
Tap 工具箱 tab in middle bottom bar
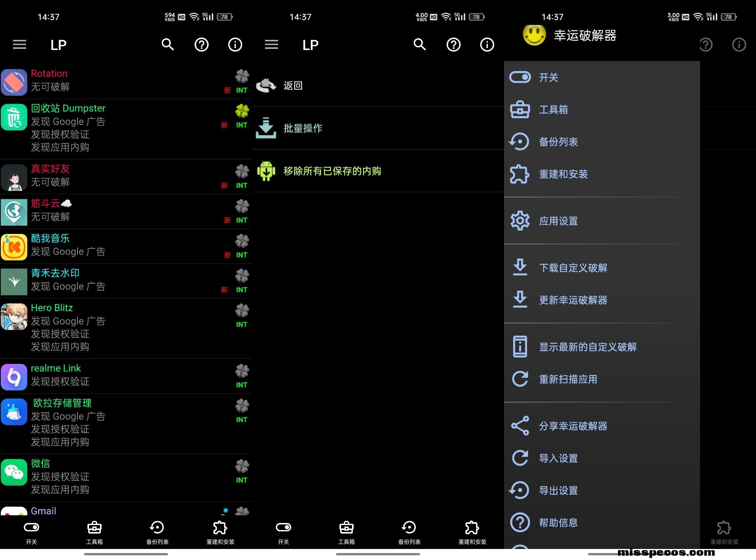pos(346,533)
